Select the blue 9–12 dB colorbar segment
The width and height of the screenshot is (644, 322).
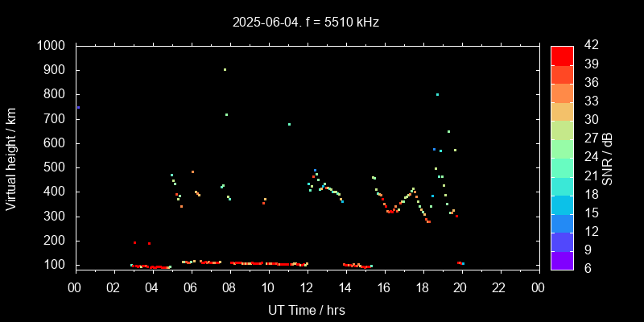tap(562, 241)
